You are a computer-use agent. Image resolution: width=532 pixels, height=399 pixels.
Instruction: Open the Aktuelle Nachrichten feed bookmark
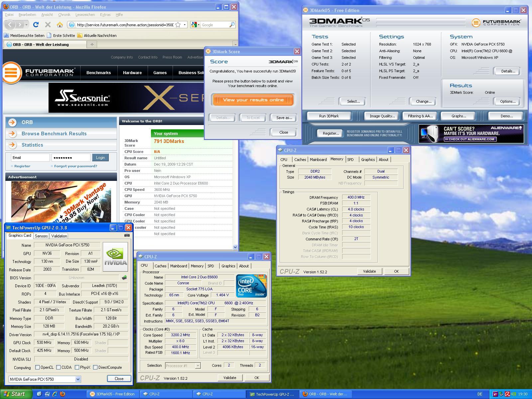(97, 35)
